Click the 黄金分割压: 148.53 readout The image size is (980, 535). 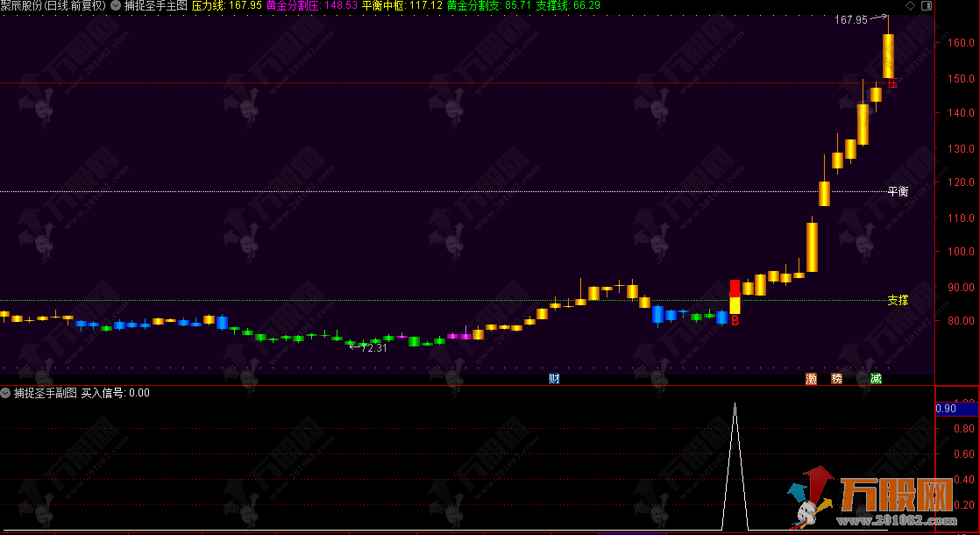[312, 5]
